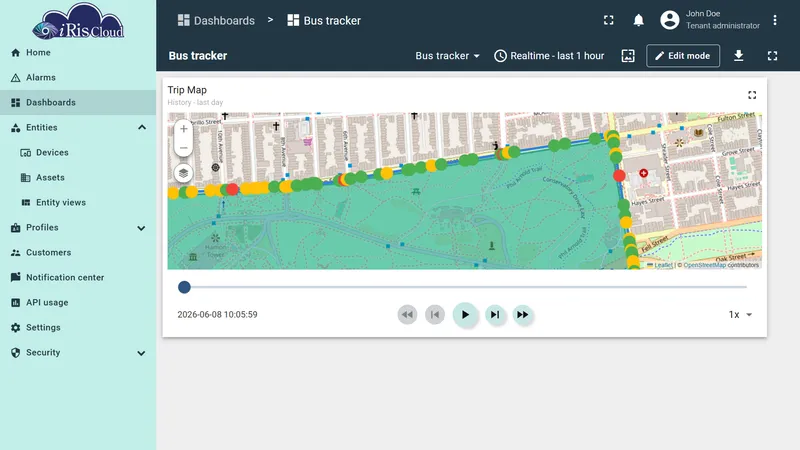The width and height of the screenshot is (800, 450).
Task: Click the fast forward button
Action: coord(522,315)
